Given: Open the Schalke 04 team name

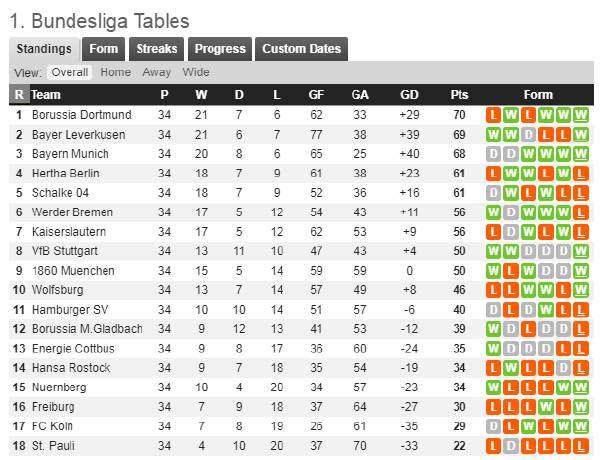Looking at the screenshot, I should pyautogui.click(x=60, y=192).
